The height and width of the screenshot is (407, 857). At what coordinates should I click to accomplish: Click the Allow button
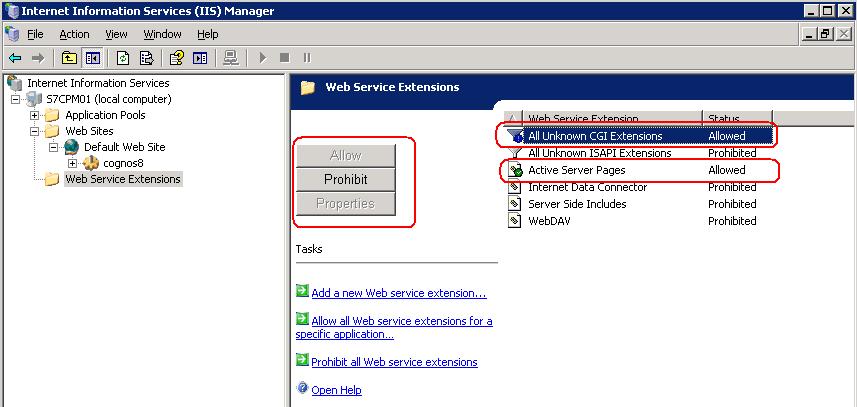coord(345,155)
